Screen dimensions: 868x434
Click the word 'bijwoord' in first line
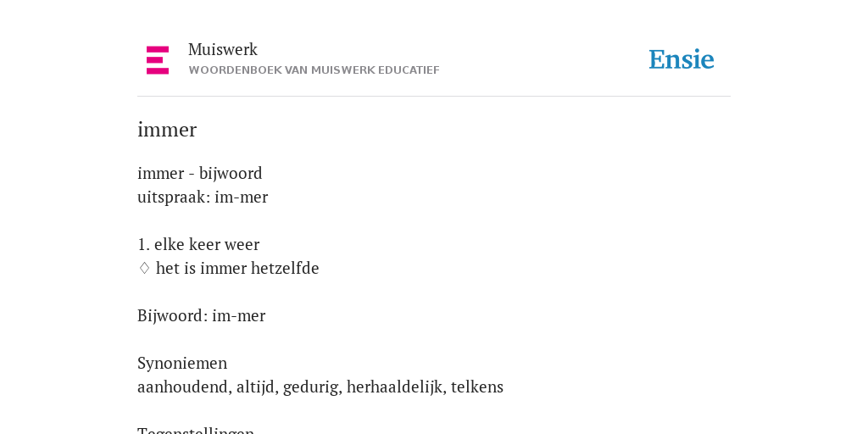point(231,173)
